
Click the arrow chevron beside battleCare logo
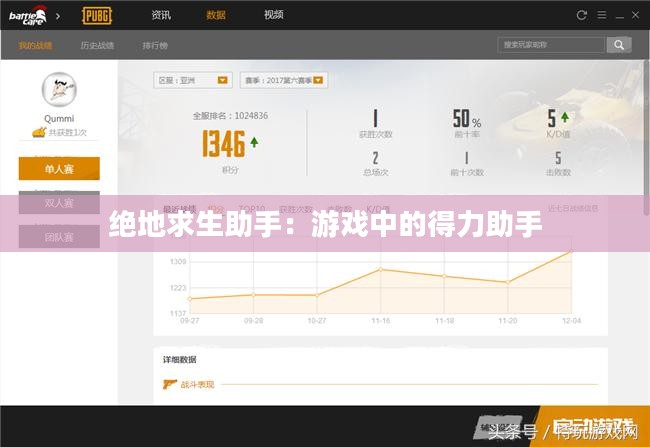[x=58, y=16]
